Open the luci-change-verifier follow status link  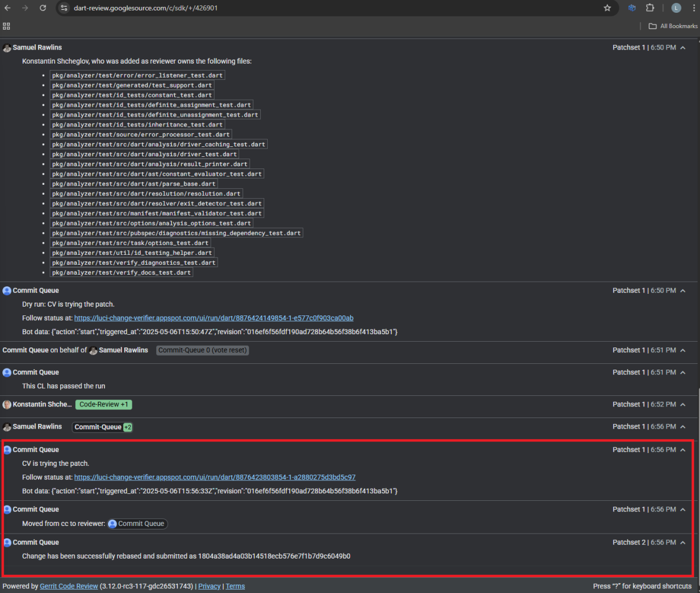tap(213, 318)
